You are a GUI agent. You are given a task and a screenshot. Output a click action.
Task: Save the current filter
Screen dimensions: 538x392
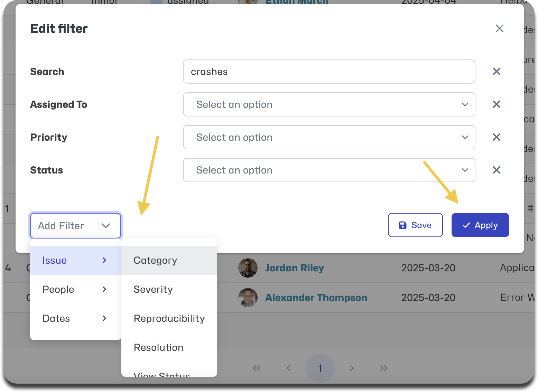[x=415, y=225]
